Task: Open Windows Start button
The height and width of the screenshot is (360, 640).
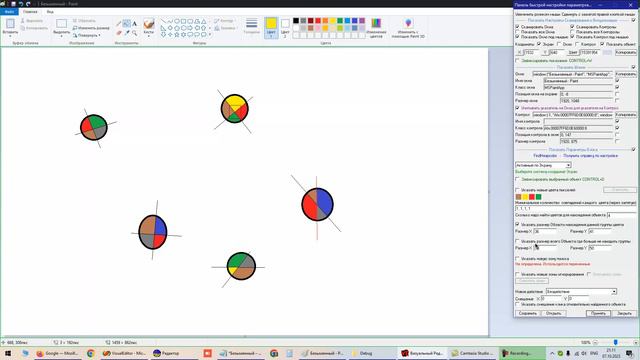Action: 7,353
